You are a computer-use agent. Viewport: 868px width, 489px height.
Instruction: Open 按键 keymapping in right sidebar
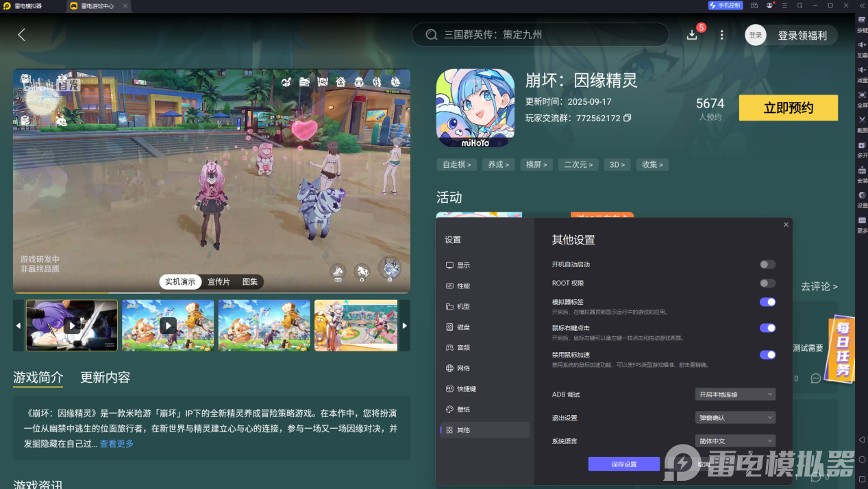862,24
